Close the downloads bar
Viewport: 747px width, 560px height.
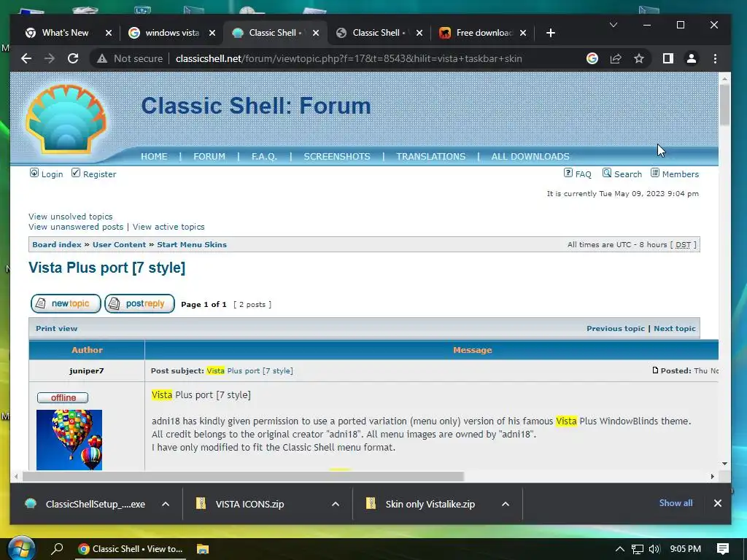pyautogui.click(x=718, y=503)
